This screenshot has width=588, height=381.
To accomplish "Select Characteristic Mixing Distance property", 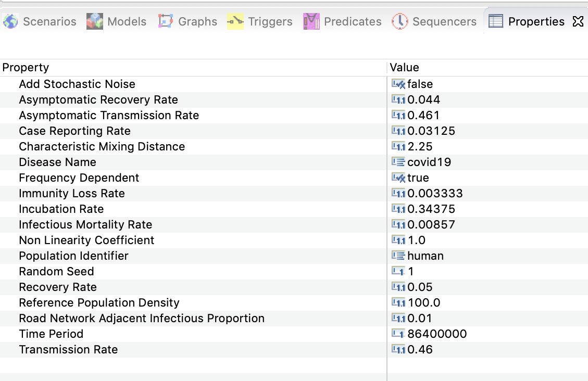I will (x=102, y=146).
